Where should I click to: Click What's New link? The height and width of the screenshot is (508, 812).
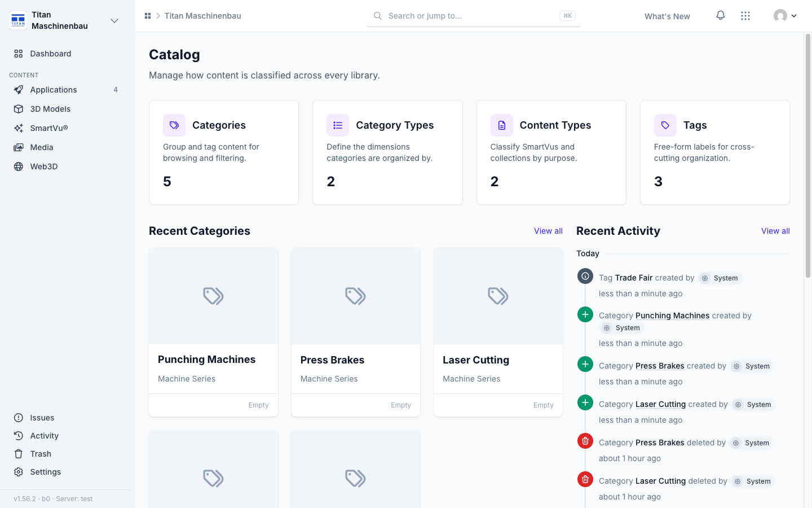(x=667, y=16)
